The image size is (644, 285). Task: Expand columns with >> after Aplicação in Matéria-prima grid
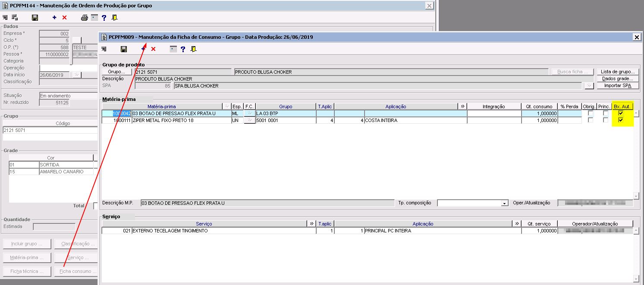pos(463,106)
